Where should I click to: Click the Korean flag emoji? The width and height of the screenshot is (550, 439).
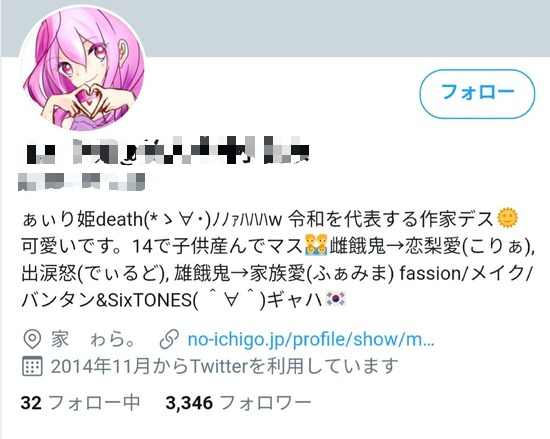tap(336, 299)
